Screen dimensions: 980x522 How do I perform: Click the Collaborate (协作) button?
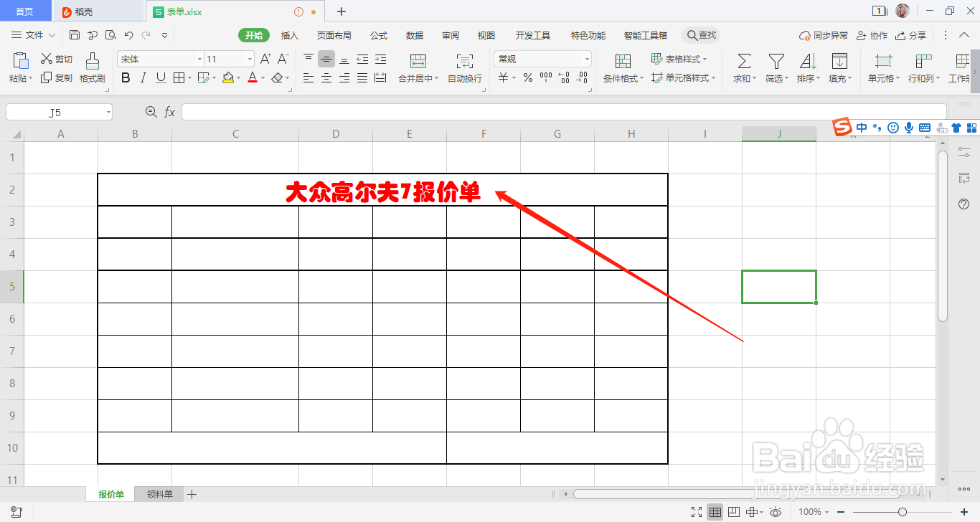pyautogui.click(x=872, y=35)
